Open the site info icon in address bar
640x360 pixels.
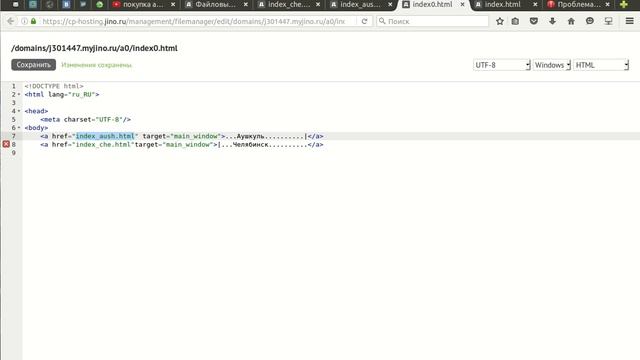click(24, 21)
